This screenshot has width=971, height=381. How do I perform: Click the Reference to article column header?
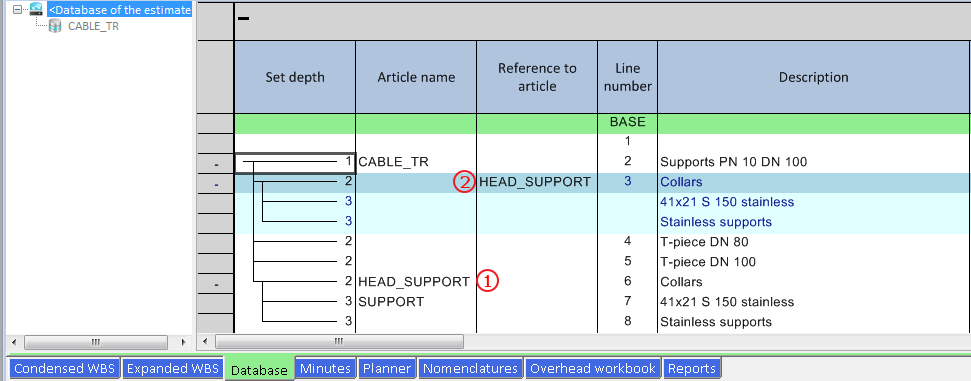[537, 77]
